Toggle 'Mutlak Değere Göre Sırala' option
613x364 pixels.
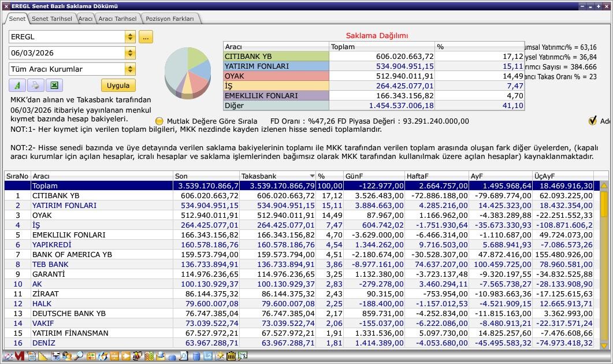(159, 121)
